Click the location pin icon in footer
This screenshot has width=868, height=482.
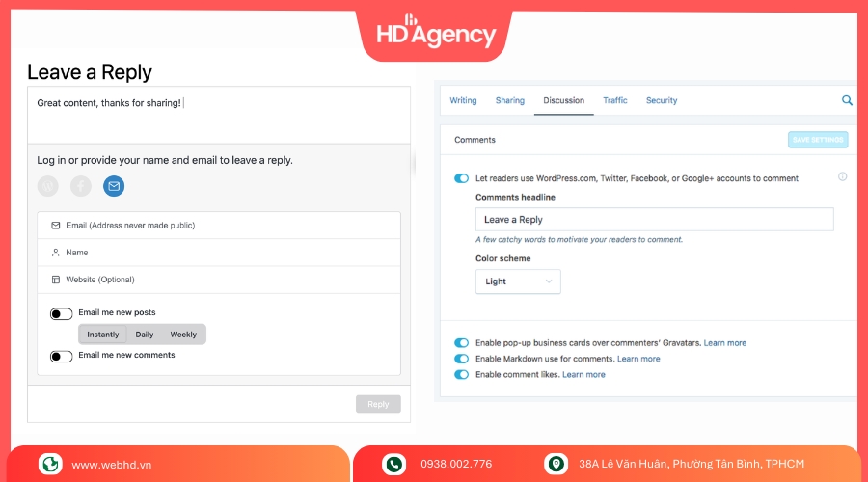[556, 464]
